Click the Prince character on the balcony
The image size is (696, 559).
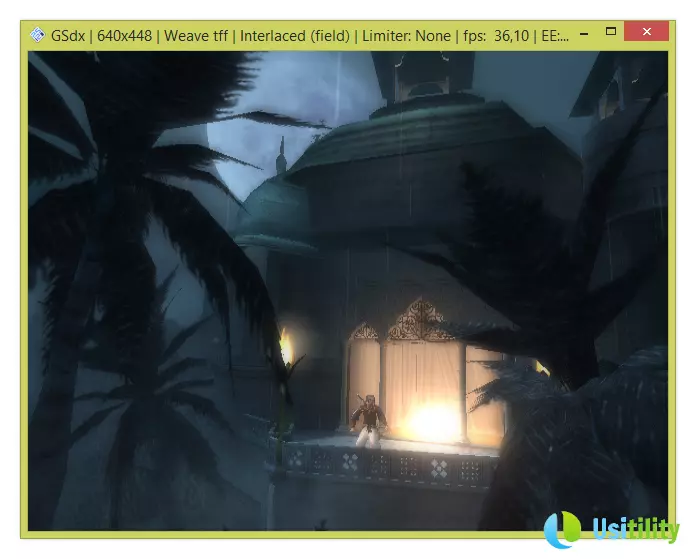[x=369, y=417]
